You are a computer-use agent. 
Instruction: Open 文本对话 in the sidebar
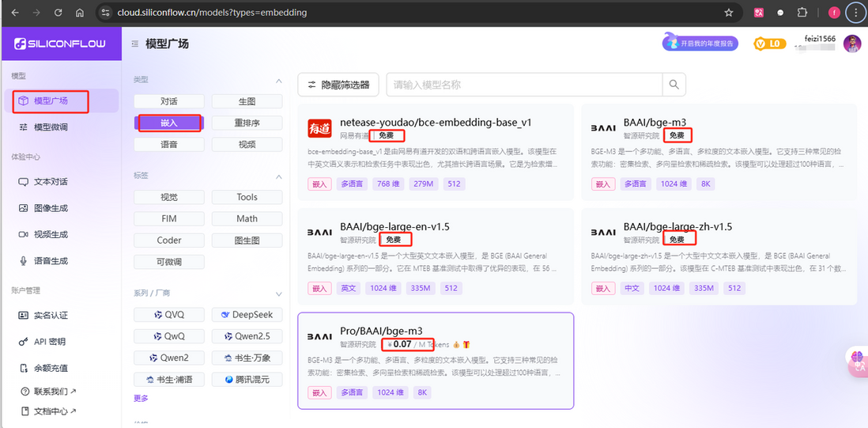51,182
